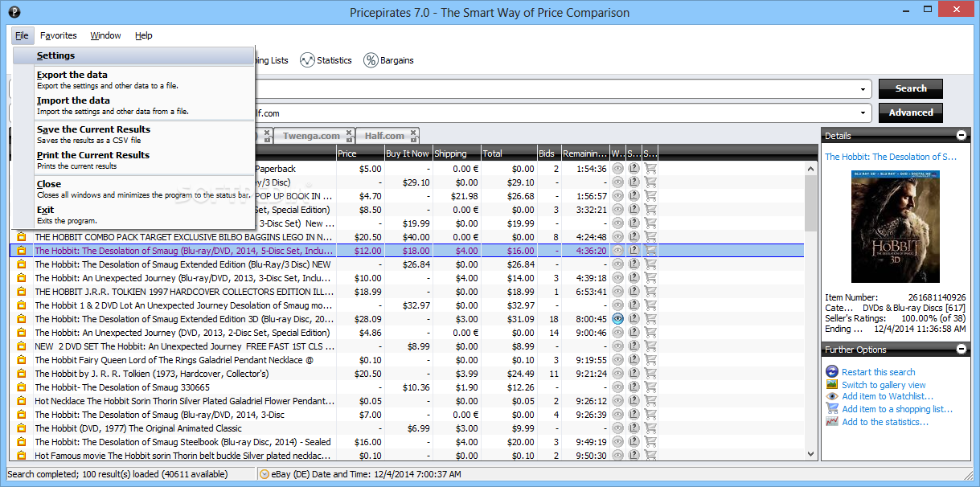Sort results by the Bids column header
Screen dimensions: 980x487
pos(548,153)
